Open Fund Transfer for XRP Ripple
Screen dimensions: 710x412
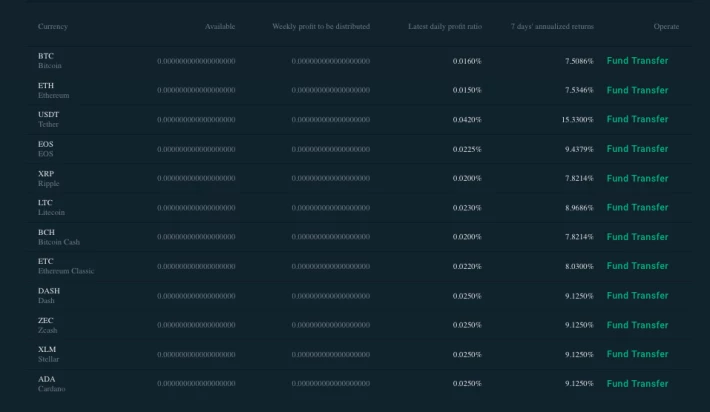[637, 178]
